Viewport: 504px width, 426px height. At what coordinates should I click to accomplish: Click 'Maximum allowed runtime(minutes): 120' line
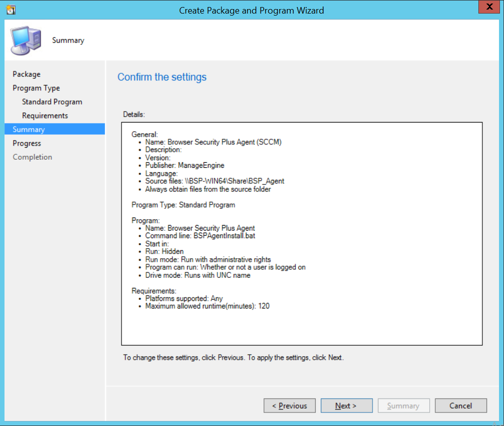tap(207, 306)
